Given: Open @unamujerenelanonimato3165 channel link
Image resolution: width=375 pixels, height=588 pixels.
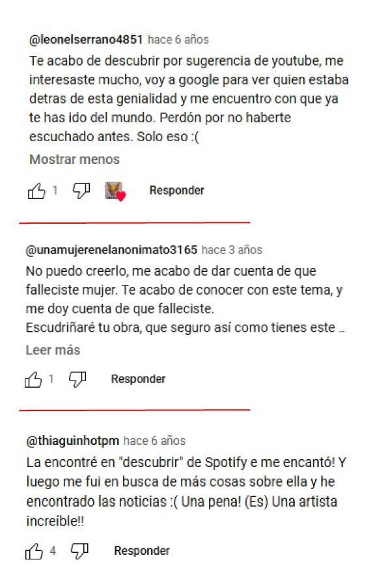Looking at the screenshot, I should (x=111, y=250).
